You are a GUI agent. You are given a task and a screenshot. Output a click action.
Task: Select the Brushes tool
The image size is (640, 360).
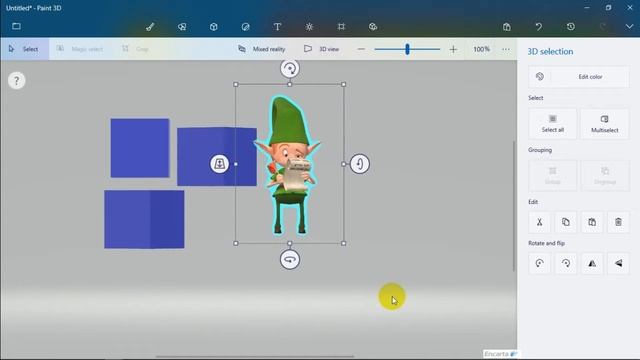150,27
